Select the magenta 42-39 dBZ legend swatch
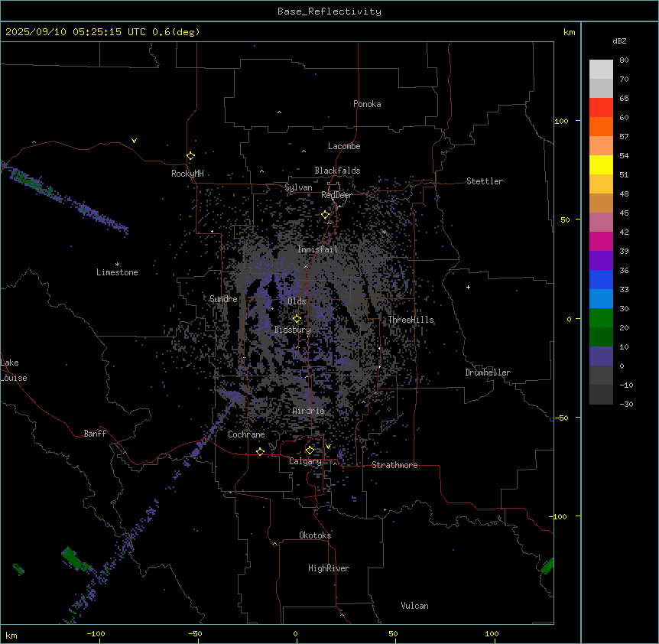The width and height of the screenshot is (659, 644). (601, 241)
